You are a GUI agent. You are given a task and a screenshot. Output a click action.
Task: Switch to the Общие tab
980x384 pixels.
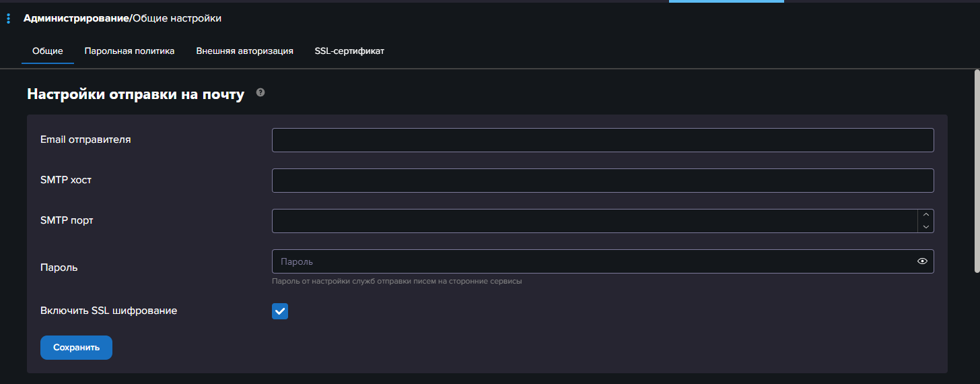tap(48, 51)
